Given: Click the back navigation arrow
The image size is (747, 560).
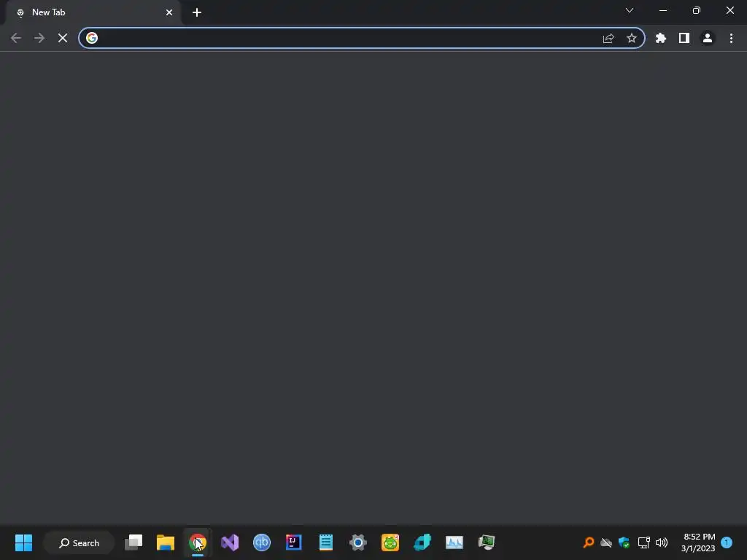Looking at the screenshot, I should pos(16,38).
